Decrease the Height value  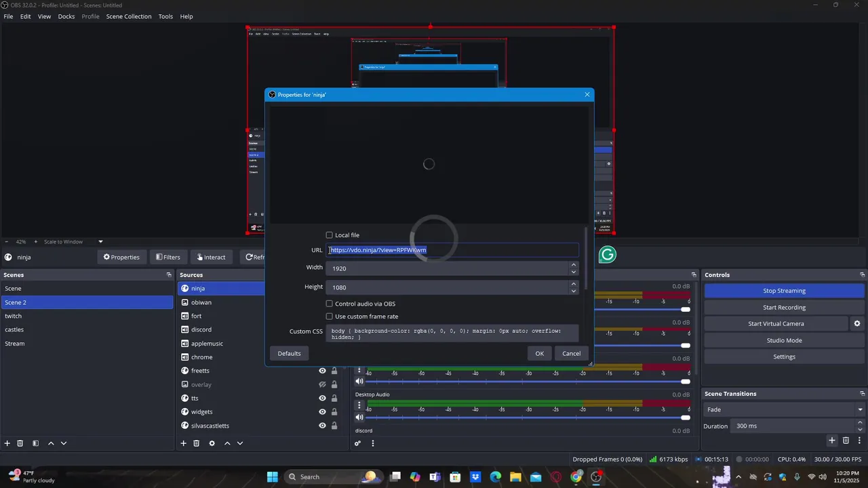click(x=574, y=291)
